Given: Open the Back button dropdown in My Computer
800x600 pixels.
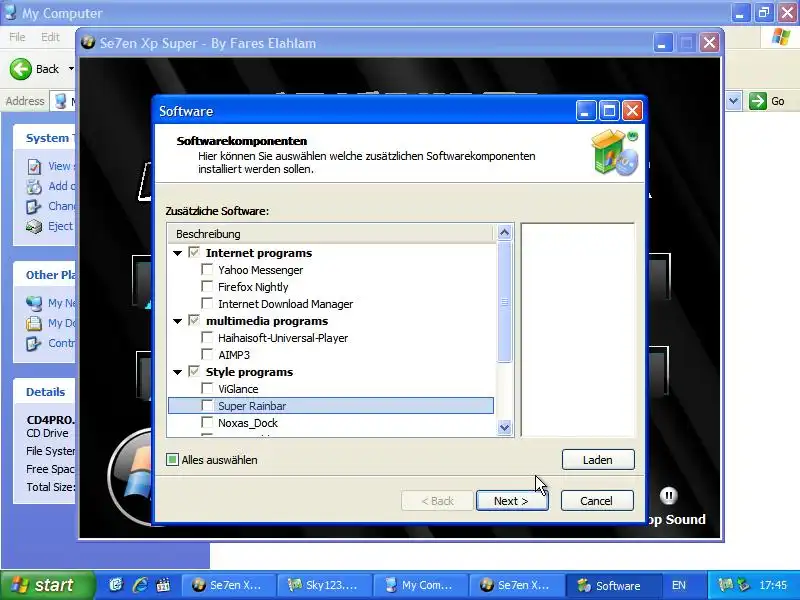Looking at the screenshot, I should point(71,69).
